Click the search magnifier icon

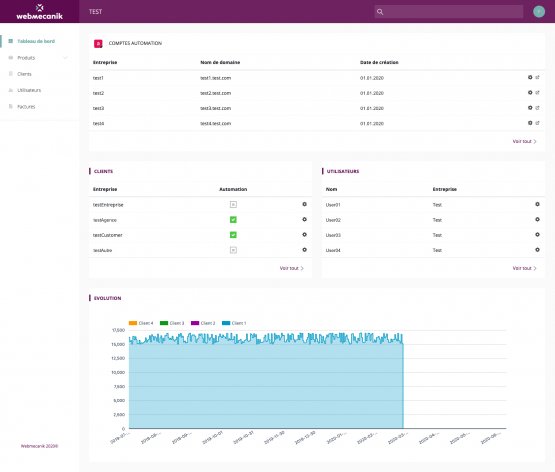380,12
